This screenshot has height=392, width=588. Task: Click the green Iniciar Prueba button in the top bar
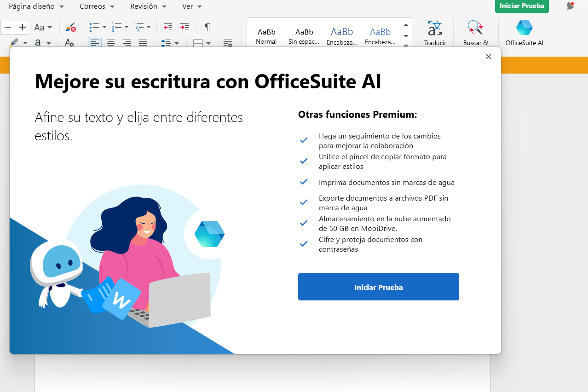tap(522, 6)
